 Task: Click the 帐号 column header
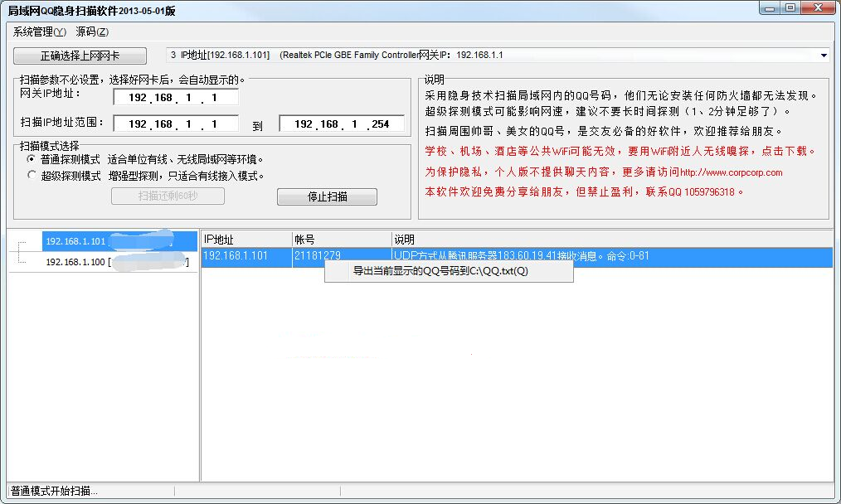coord(342,239)
